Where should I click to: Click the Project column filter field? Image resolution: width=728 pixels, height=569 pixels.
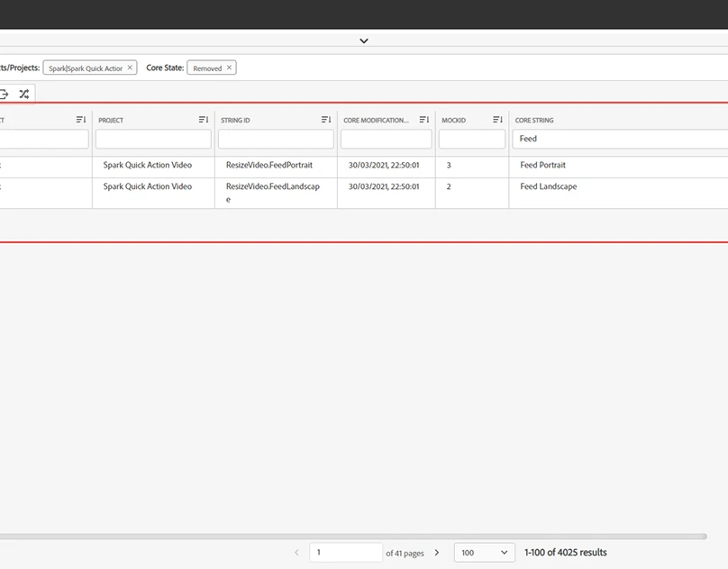pos(153,139)
